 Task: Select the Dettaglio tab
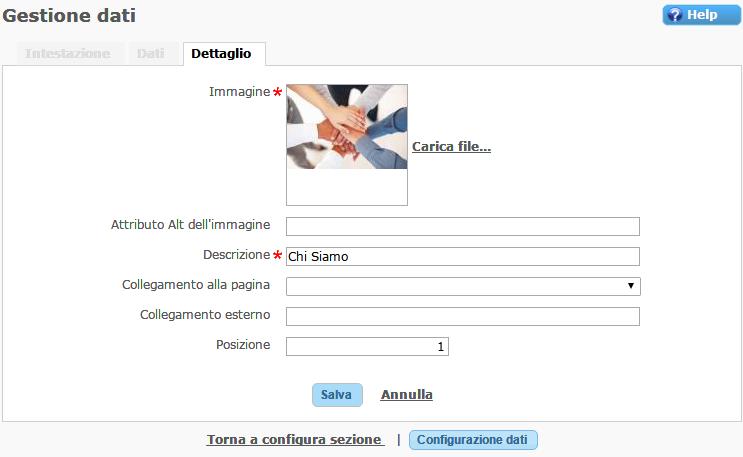tap(221, 54)
